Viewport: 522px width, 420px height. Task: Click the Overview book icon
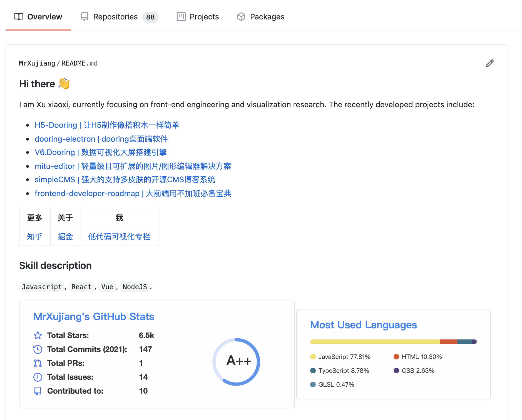coord(19,17)
